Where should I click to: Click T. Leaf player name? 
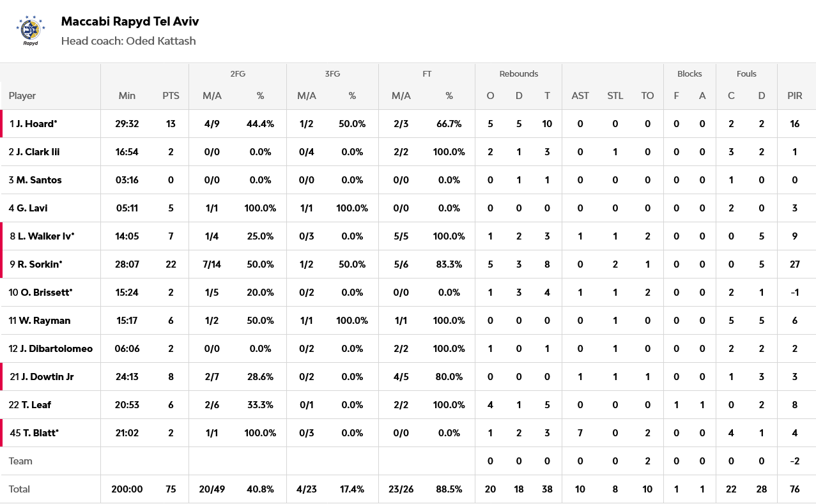pos(36,405)
